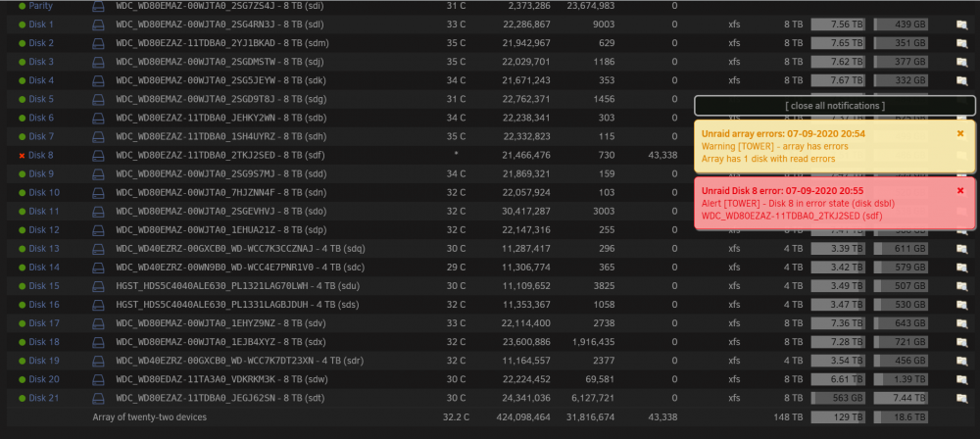Click the green status dot for Disk 21

click(22, 399)
